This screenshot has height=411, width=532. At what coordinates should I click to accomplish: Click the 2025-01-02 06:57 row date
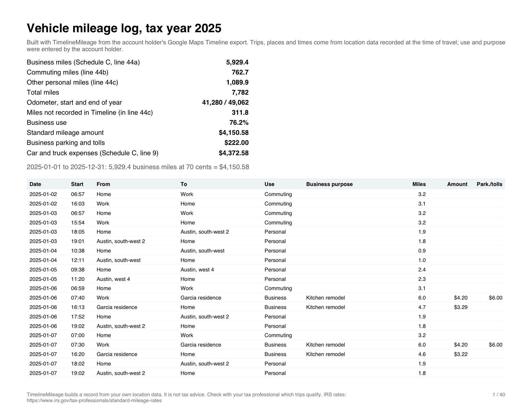click(x=43, y=194)
